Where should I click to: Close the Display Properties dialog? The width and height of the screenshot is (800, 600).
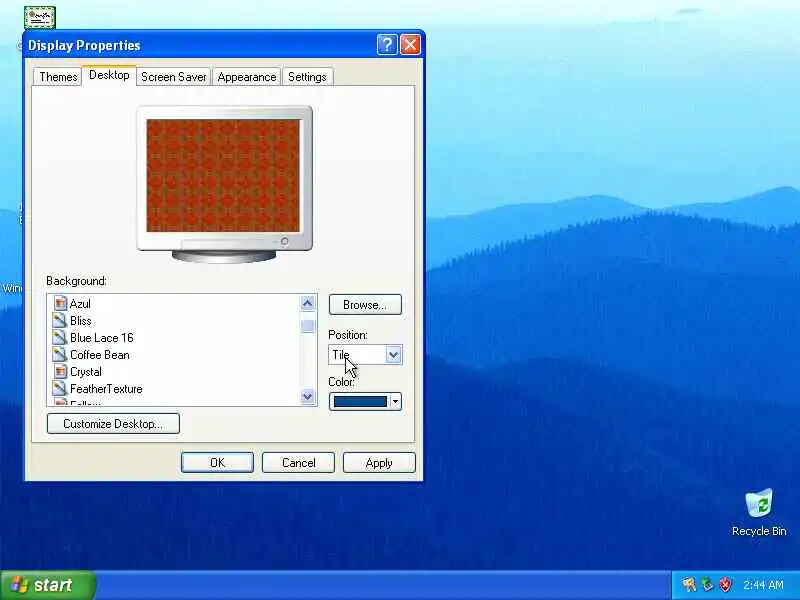click(410, 45)
